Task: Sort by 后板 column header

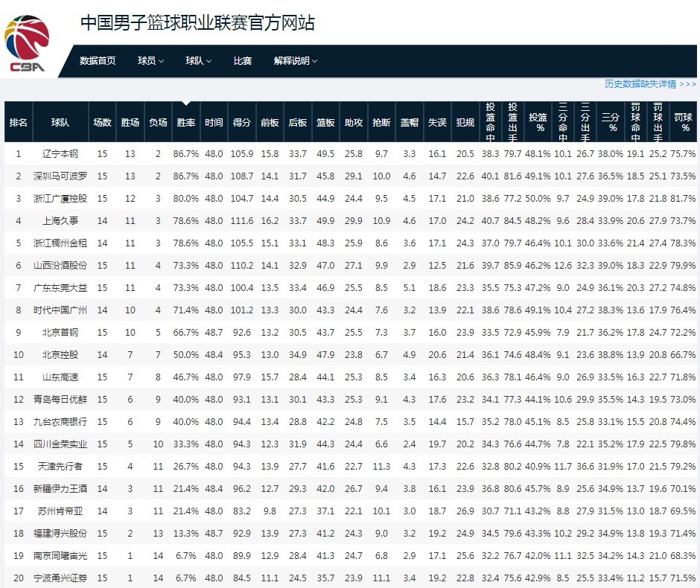Action: click(x=297, y=122)
